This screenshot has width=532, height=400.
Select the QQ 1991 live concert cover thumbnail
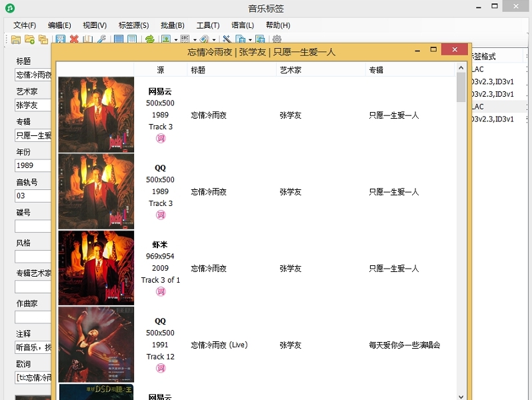tap(97, 345)
